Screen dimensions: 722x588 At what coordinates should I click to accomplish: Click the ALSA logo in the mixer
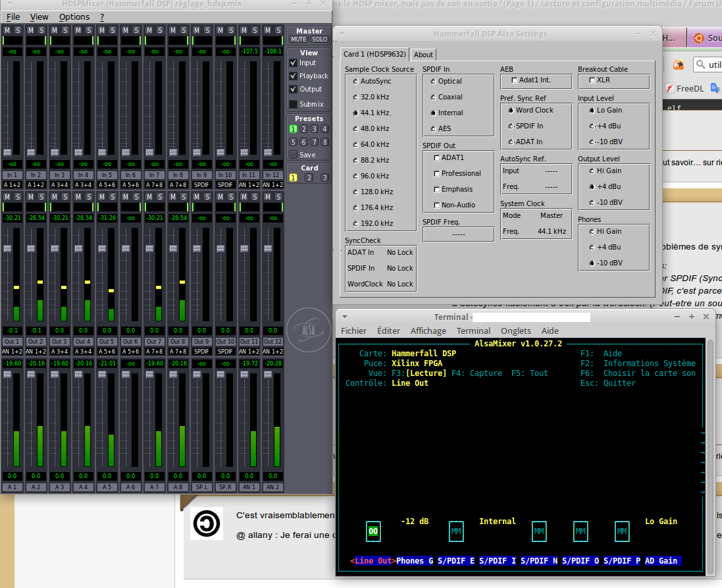tap(309, 330)
